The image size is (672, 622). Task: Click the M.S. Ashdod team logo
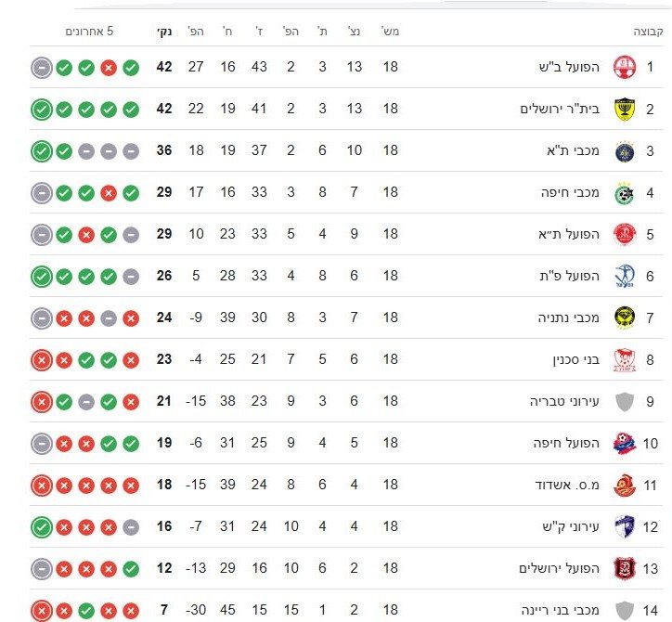coord(625,485)
